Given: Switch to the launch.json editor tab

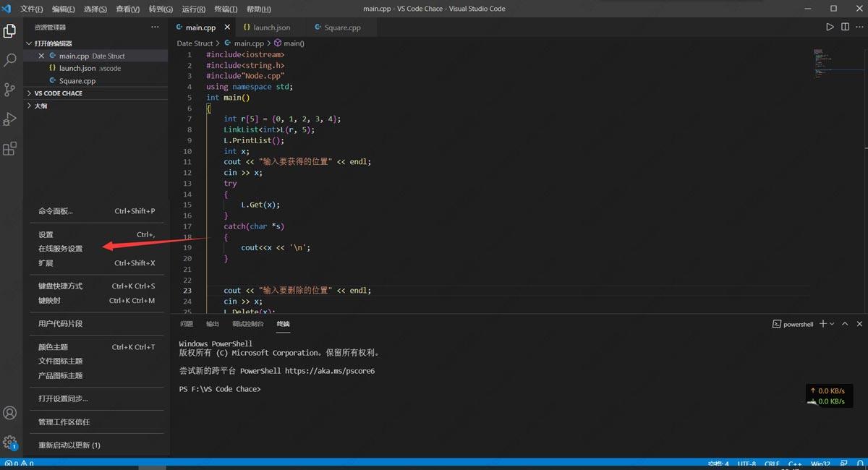Looking at the screenshot, I should [x=271, y=27].
